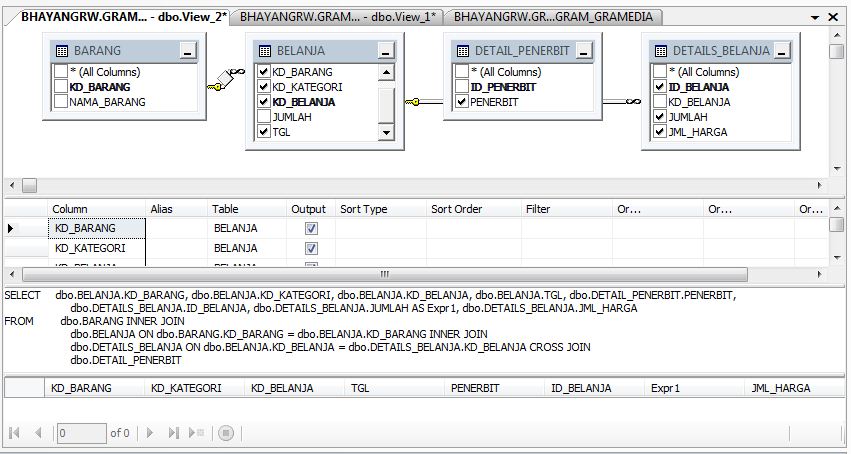Click the Sort Type column header
This screenshot has height=454, width=851.
coord(380,209)
